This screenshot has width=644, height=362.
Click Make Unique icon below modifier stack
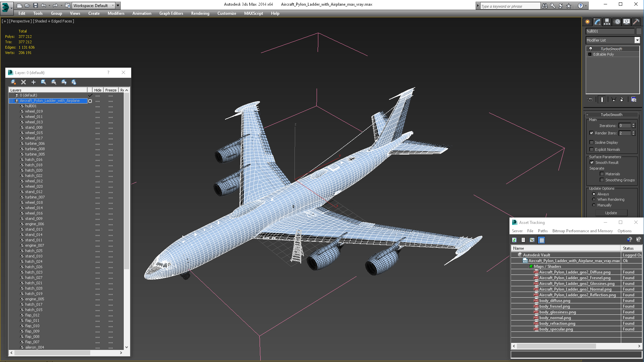pos(613,100)
